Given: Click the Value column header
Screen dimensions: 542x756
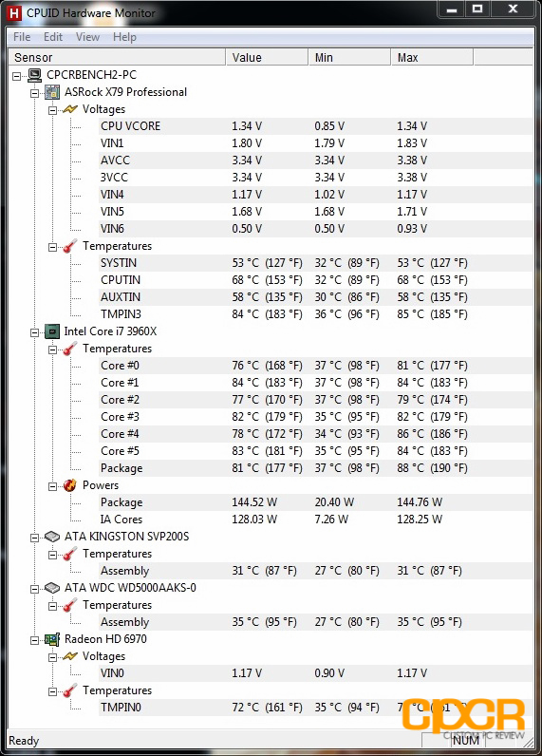Looking at the screenshot, I should click(x=267, y=57).
